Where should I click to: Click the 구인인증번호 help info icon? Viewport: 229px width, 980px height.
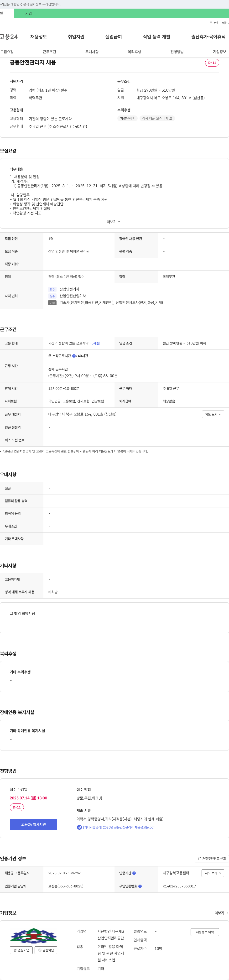140,886
